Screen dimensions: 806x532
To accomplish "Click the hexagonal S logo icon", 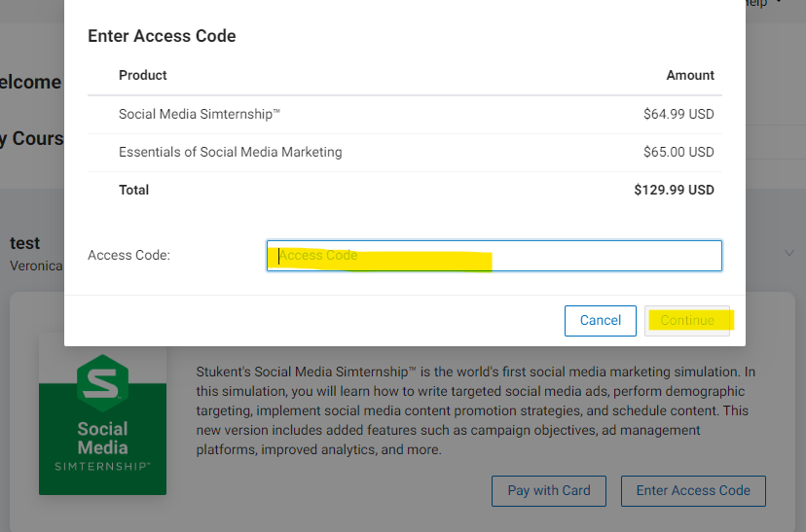I will pos(102,379).
